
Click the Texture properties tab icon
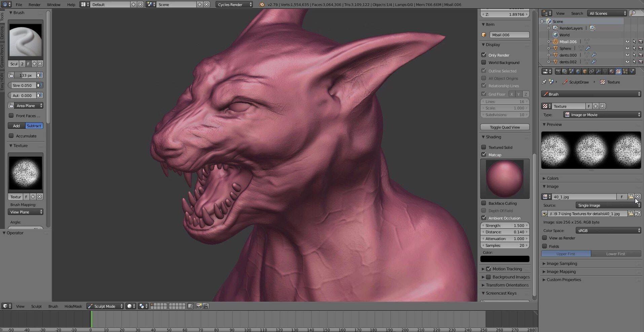(x=619, y=71)
